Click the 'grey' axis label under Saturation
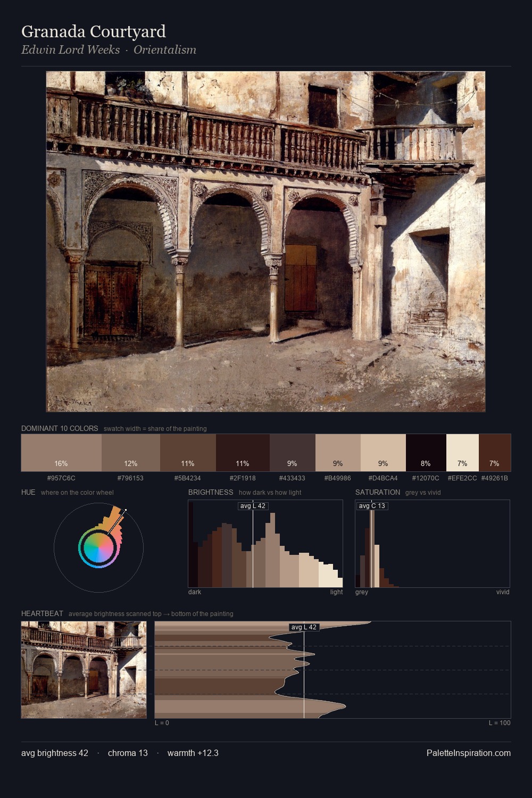This screenshot has width=532, height=798. (362, 592)
